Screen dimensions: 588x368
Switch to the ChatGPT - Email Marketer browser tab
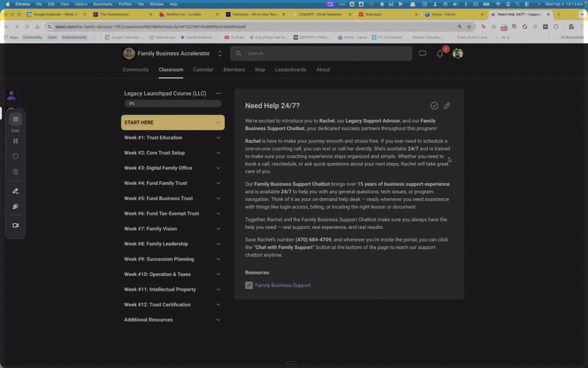(x=320, y=14)
